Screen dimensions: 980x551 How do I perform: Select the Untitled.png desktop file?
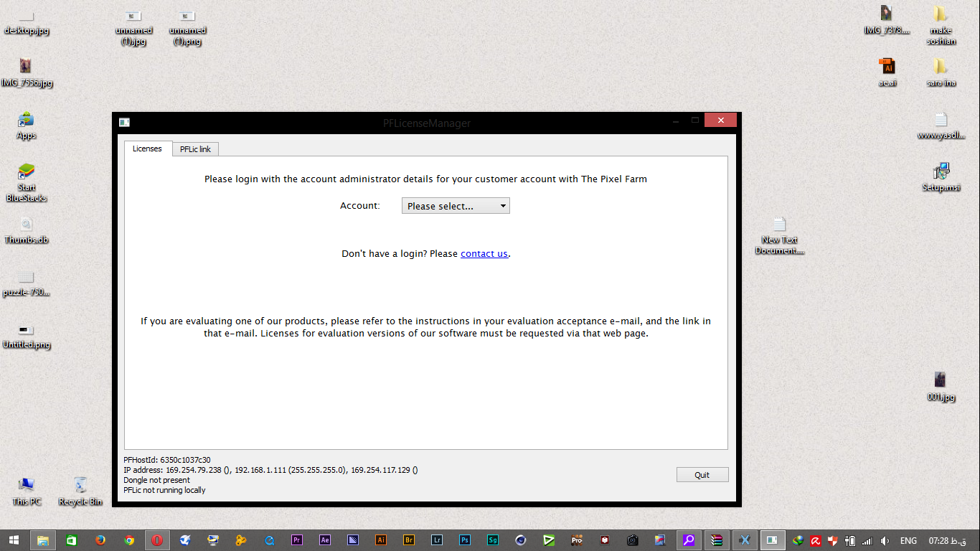(27, 336)
